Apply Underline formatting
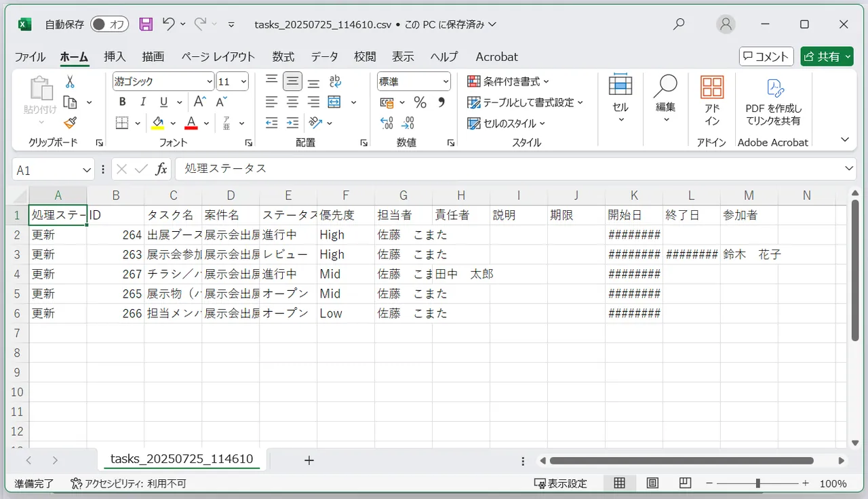 click(x=163, y=102)
